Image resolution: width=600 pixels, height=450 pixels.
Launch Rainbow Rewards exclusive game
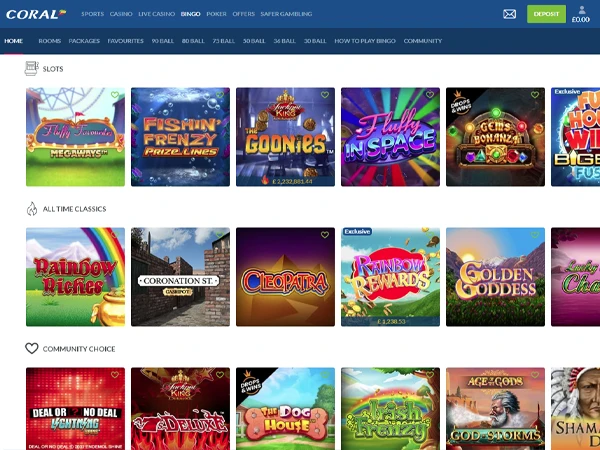390,277
